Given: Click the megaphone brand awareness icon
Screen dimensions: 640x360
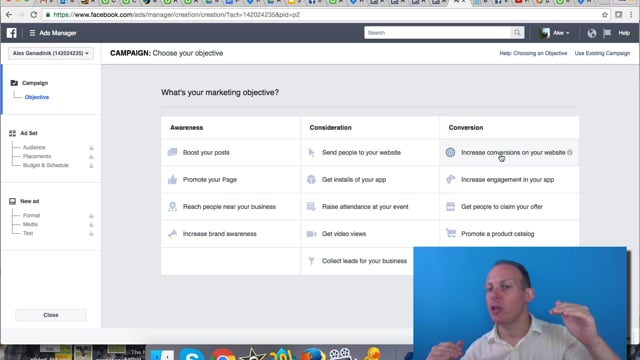Looking at the screenshot, I should click(172, 234).
